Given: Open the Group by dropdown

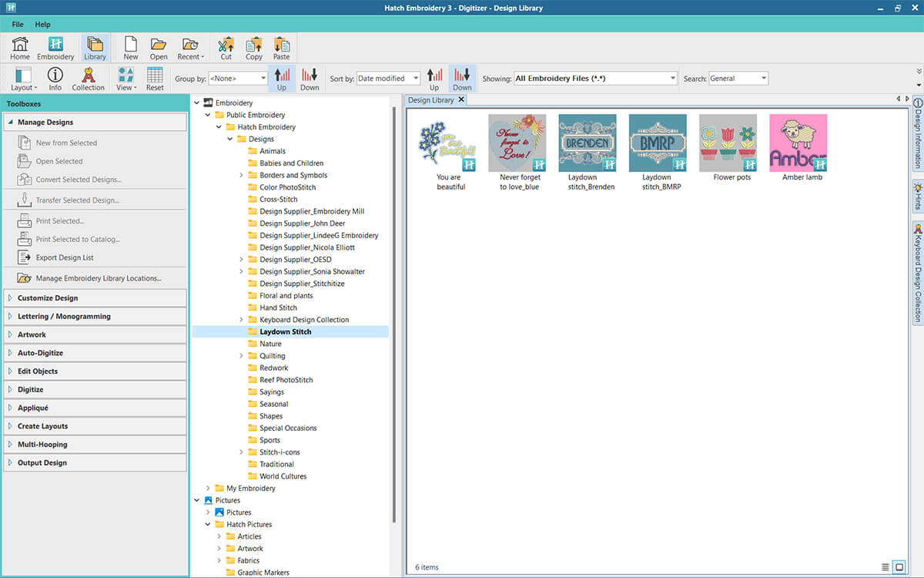Looking at the screenshot, I should pyautogui.click(x=238, y=79).
